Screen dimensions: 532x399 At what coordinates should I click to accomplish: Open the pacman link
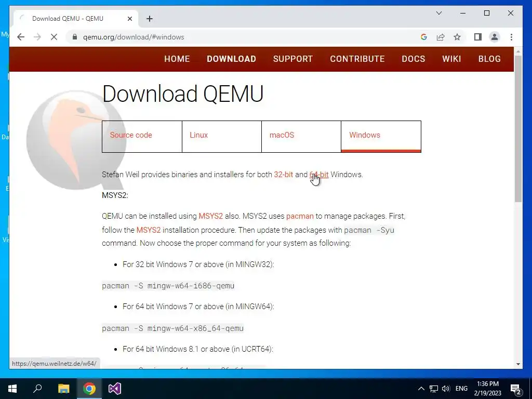pyautogui.click(x=300, y=216)
